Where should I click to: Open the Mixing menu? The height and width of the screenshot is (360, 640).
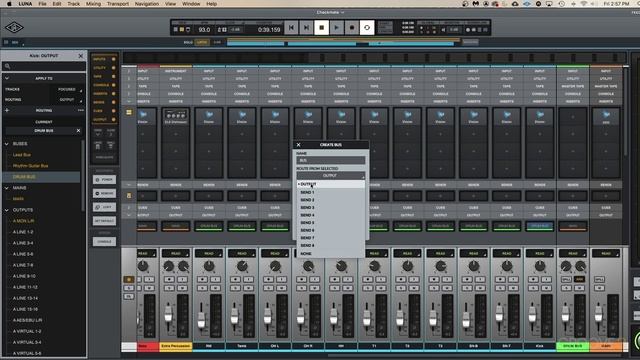coord(93,4)
